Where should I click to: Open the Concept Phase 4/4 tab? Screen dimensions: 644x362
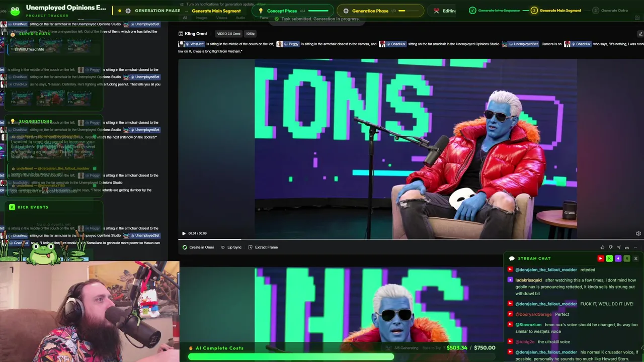292,11
